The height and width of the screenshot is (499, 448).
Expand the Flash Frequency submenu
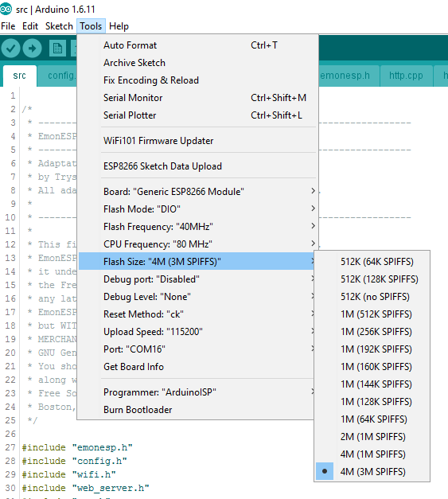(x=197, y=227)
